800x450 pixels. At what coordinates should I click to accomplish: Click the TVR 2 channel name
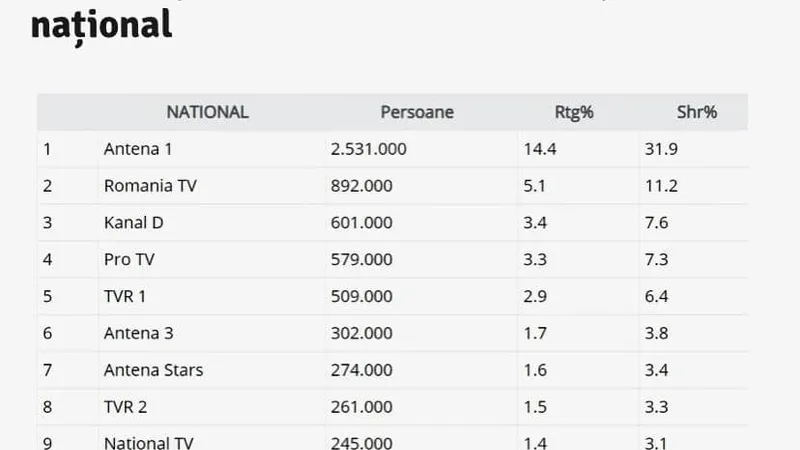pyautogui.click(x=126, y=407)
